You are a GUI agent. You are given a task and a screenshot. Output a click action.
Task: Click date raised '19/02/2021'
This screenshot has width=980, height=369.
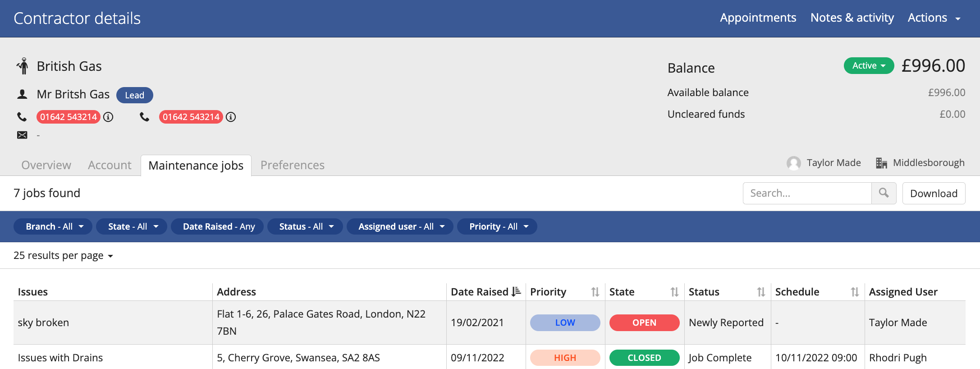pos(477,323)
